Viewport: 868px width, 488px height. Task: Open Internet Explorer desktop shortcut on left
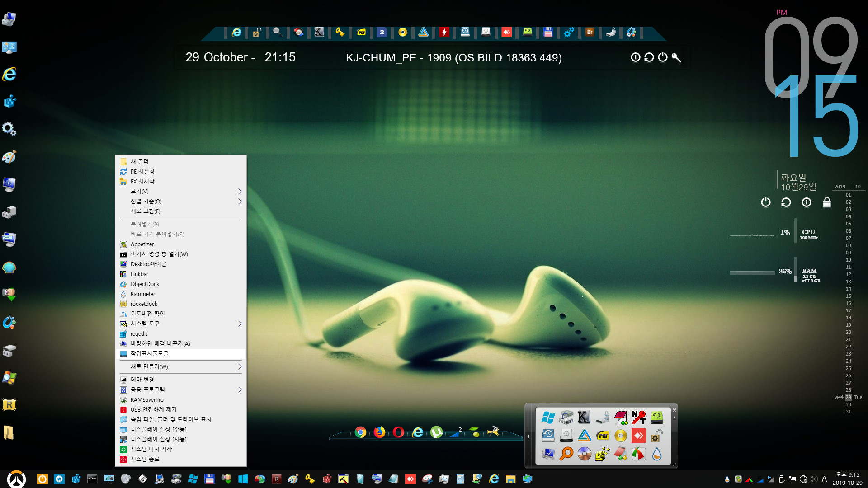9,74
